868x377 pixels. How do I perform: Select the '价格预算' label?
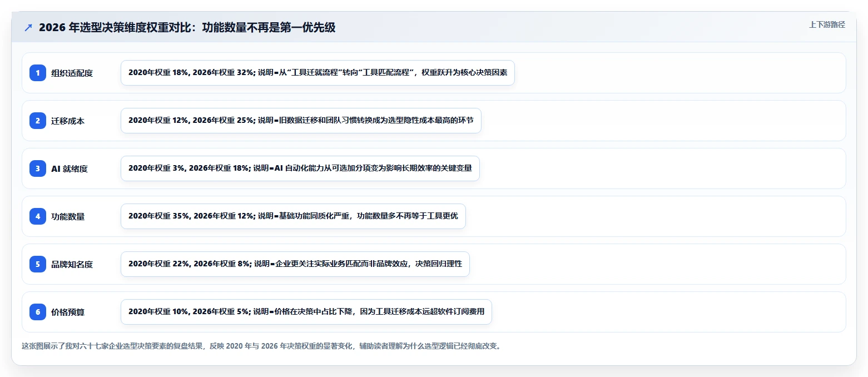pyautogui.click(x=68, y=312)
